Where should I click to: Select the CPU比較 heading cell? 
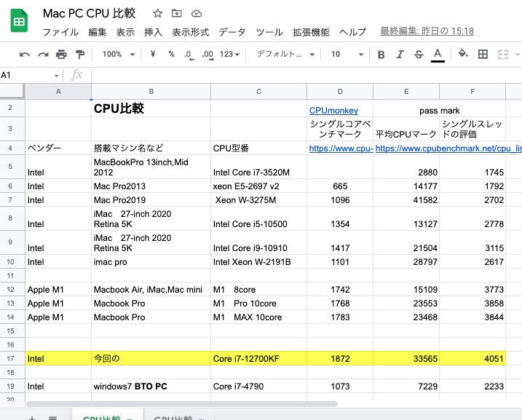[x=151, y=108]
